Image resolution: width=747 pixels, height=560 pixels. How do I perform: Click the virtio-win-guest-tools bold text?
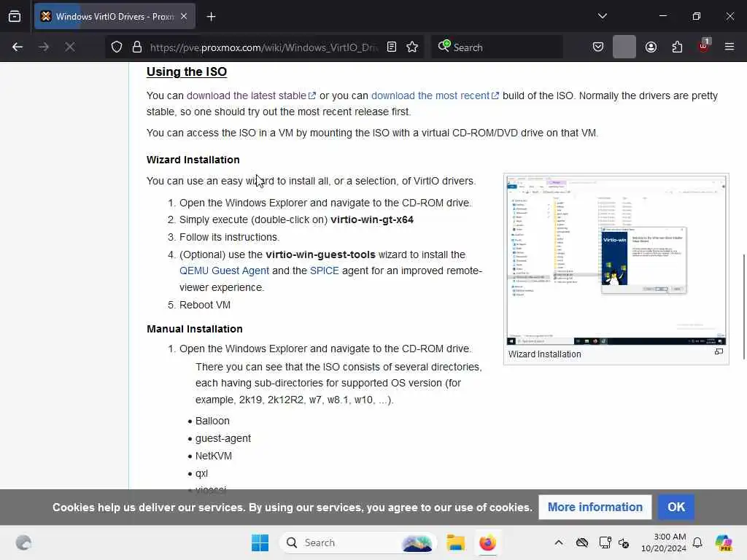pos(321,254)
